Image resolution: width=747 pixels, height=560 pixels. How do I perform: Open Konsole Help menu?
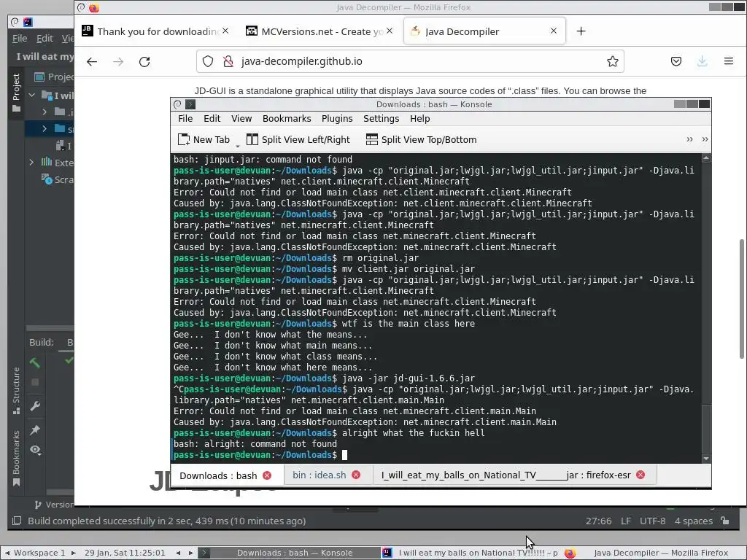pyautogui.click(x=419, y=119)
